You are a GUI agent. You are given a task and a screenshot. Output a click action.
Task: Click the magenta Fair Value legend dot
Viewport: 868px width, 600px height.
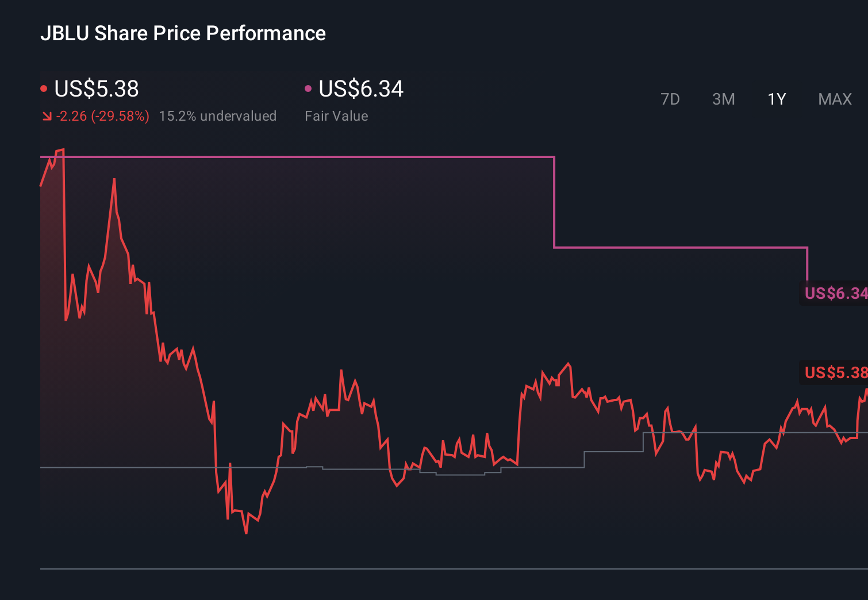coord(308,87)
